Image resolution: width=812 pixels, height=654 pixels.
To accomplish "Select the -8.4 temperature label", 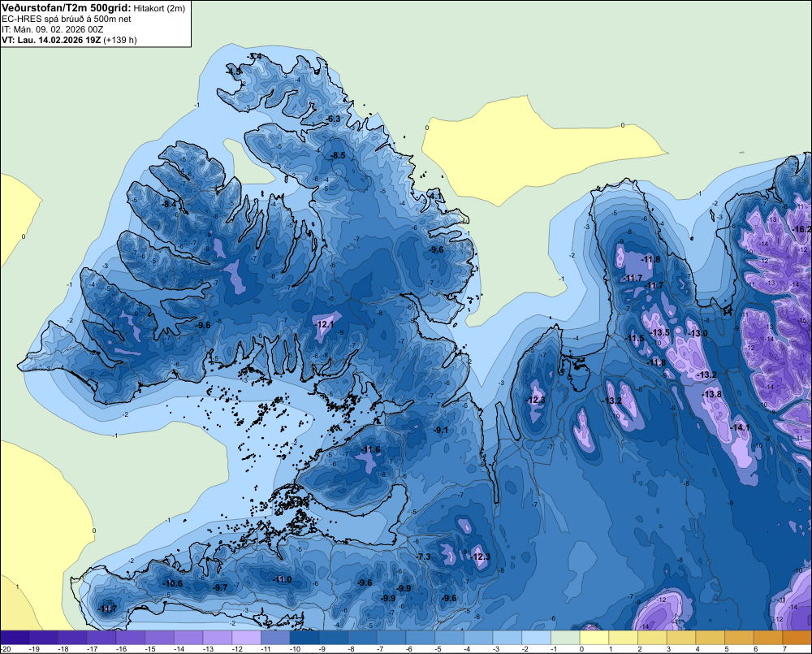I will click(170, 204).
